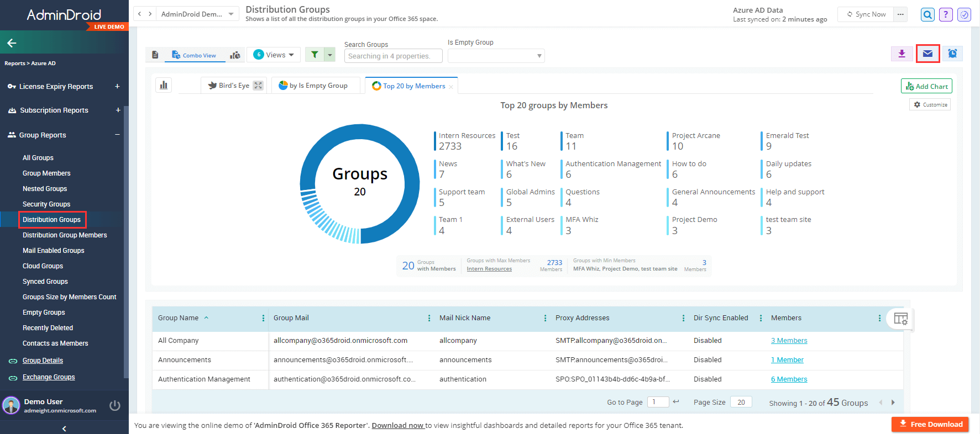Open All Groups report
The image size is (980, 434).
38,158
